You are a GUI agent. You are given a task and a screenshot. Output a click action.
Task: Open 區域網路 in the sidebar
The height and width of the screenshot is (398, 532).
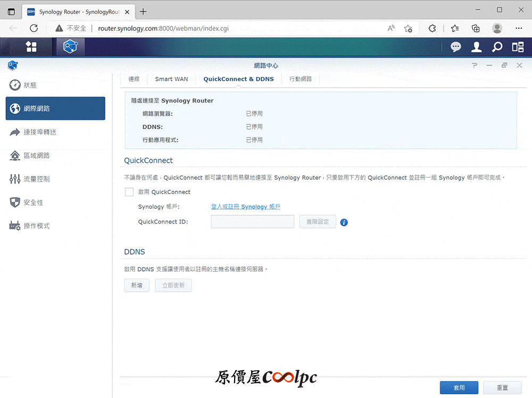click(x=55, y=156)
